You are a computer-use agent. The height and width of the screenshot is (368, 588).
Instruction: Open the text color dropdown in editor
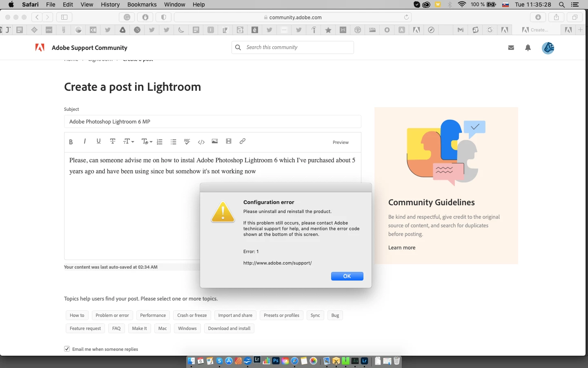[x=147, y=141]
